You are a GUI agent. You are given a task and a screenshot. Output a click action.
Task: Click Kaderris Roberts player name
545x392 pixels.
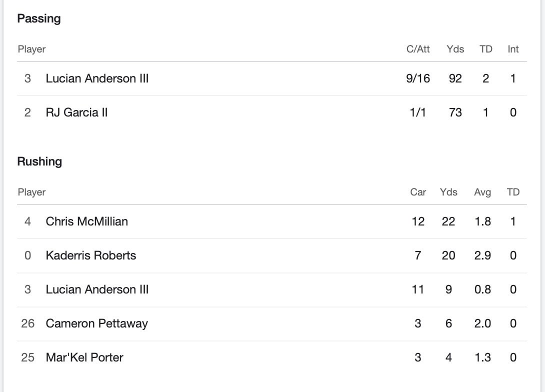tap(90, 255)
